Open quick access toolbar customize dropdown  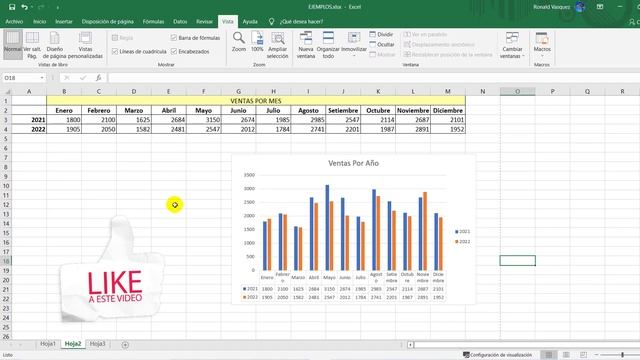click(58, 7)
